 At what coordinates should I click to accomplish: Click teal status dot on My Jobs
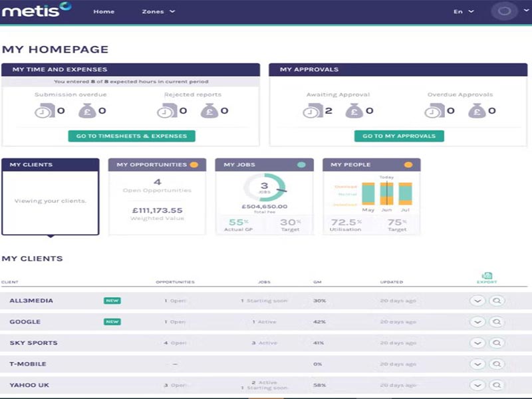301,165
